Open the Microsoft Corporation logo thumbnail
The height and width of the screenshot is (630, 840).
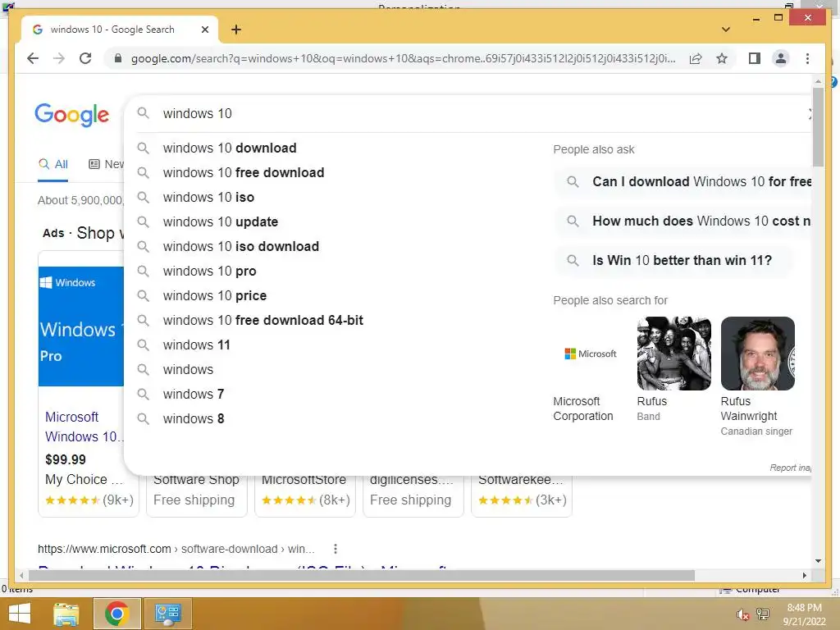591,354
